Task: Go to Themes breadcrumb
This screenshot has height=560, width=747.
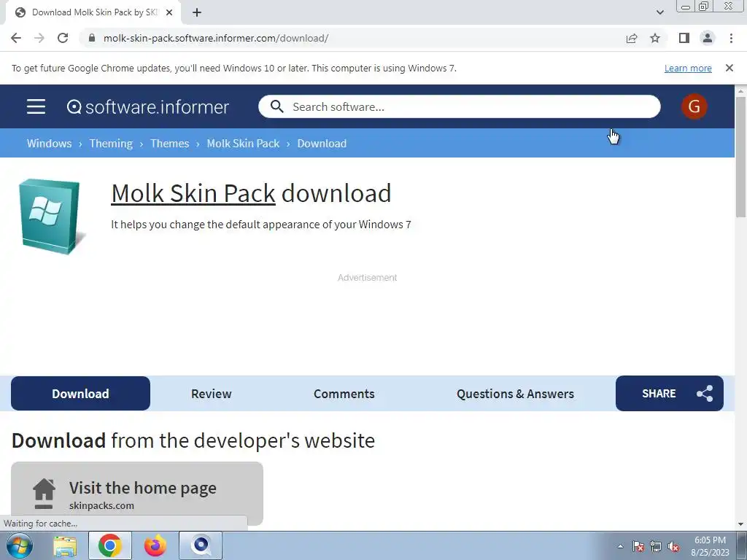Action: [x=169, y=144]
